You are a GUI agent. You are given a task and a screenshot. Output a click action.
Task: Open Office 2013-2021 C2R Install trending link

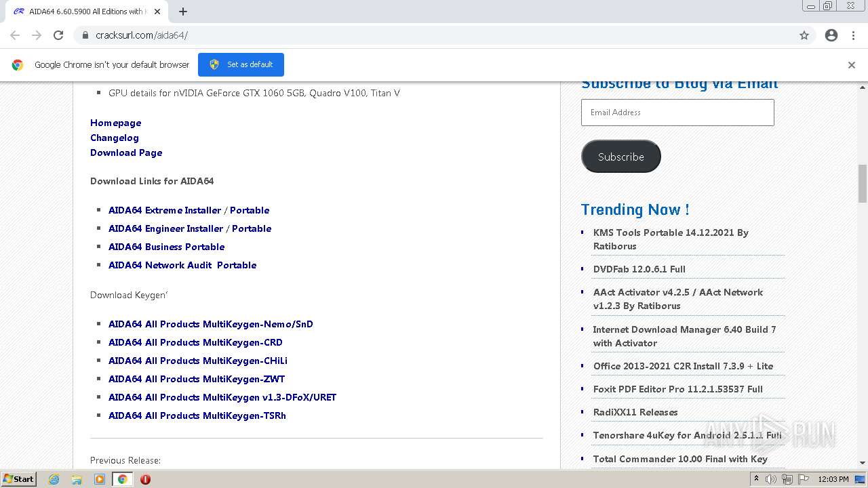click(683, 366)
